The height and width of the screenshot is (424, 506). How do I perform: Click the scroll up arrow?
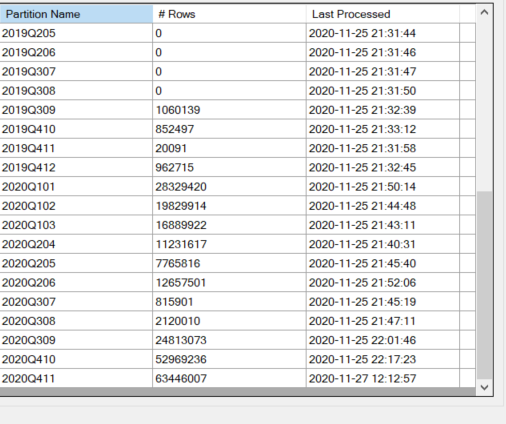pyautogui.click(x=484, y=13)
